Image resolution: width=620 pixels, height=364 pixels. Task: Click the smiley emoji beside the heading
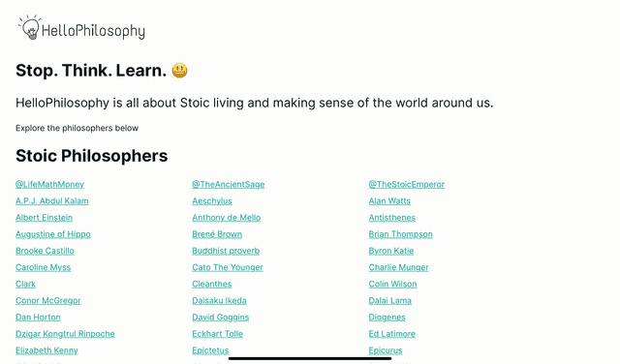179,71
